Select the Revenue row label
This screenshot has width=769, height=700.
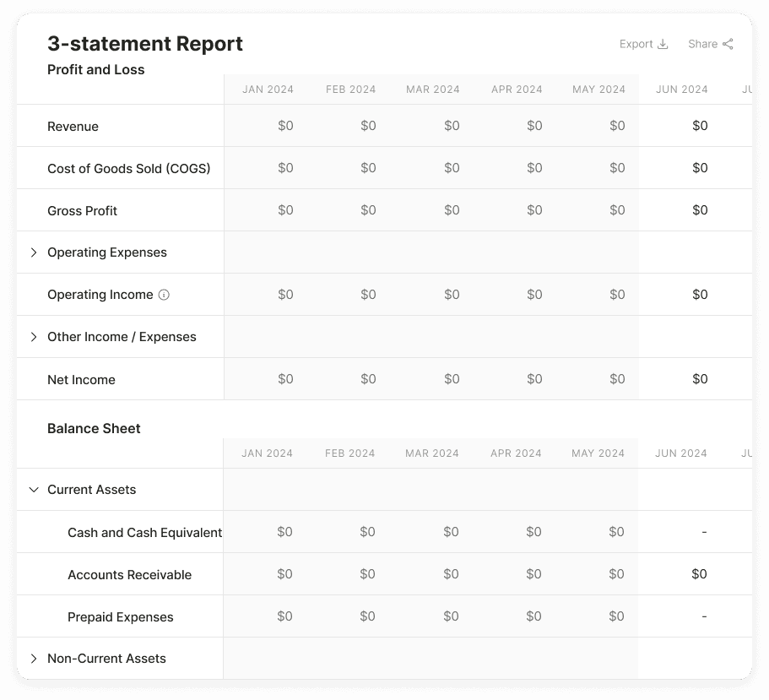click(x=73, y=127)
